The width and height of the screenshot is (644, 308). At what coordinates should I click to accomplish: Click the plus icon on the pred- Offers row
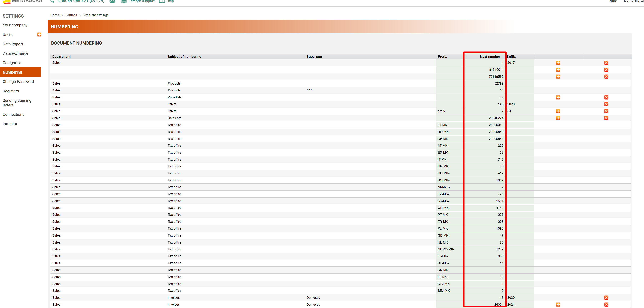tap(558, 111)
